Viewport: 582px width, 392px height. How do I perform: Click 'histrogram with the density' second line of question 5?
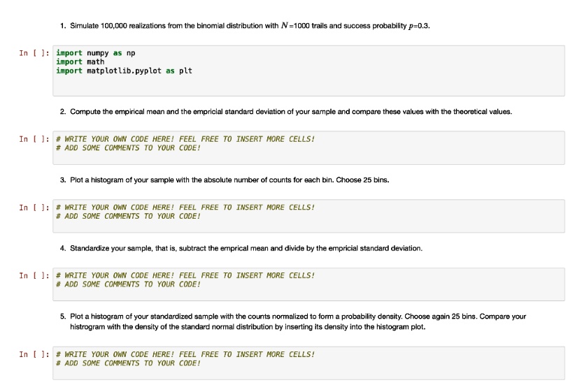(248, 327)
